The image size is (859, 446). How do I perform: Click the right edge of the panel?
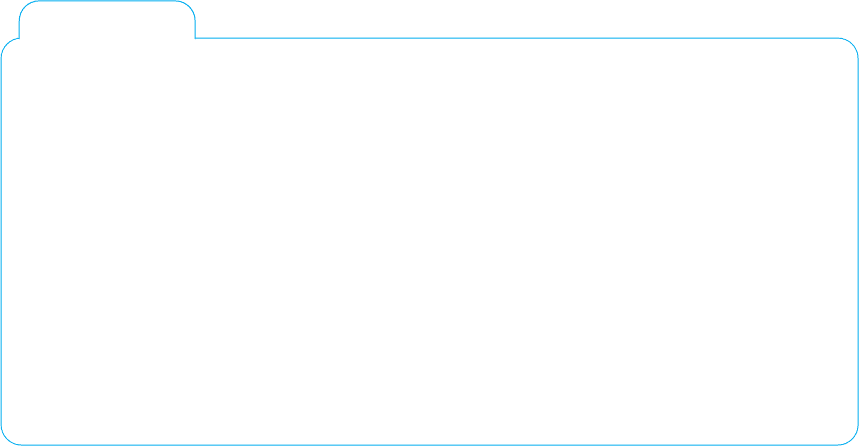(857, 241)
